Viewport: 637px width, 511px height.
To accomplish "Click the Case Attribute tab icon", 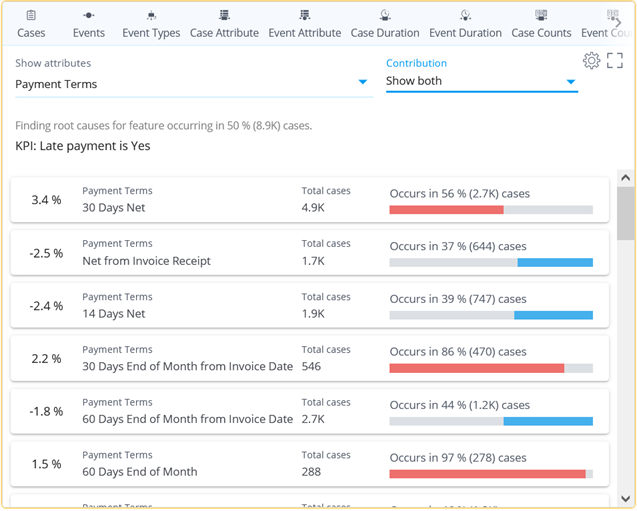I will [224, 15].
